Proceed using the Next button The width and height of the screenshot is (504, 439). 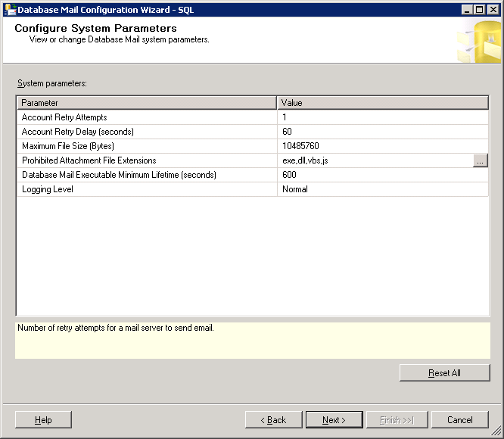click(334, 419)
